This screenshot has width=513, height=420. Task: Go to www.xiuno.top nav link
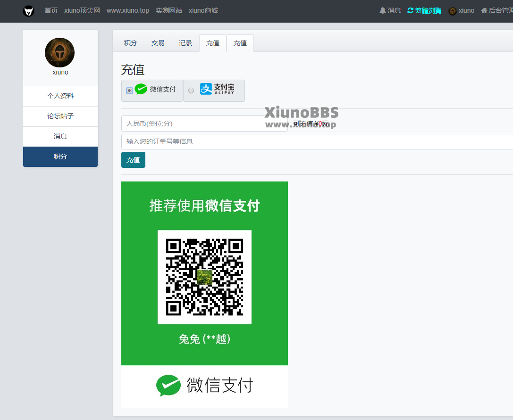click(x=128, y=10)
